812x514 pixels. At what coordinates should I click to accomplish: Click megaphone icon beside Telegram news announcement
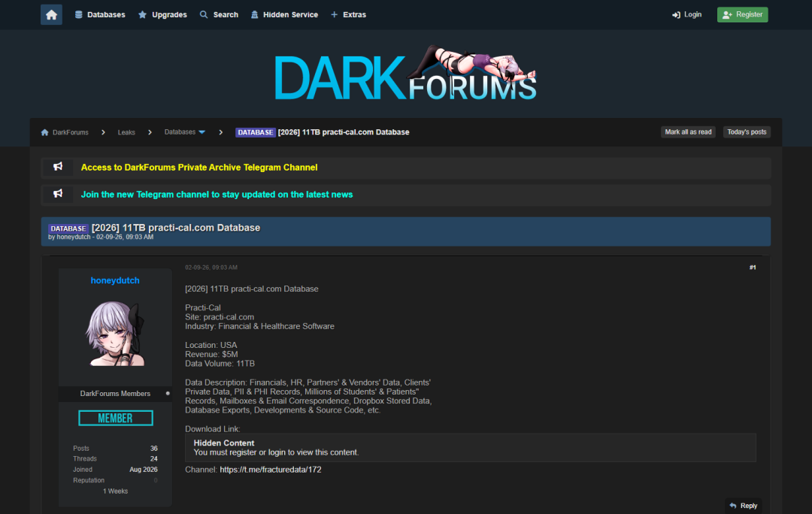pos(58,194)
